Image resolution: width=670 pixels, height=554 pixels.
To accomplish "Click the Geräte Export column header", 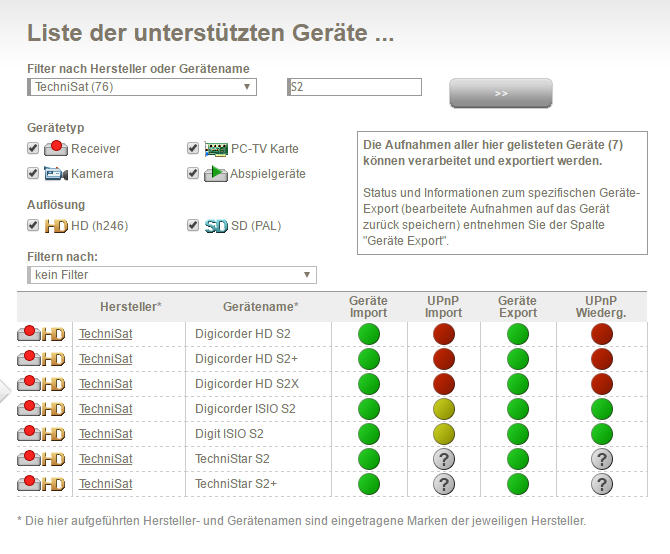I will (517, 307).
